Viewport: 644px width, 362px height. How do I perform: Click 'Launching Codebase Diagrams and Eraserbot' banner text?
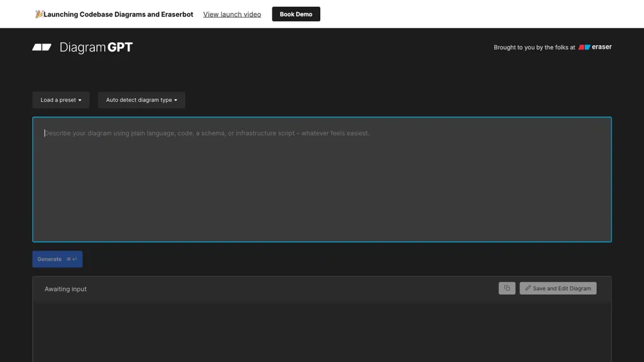tap(118, 14)
